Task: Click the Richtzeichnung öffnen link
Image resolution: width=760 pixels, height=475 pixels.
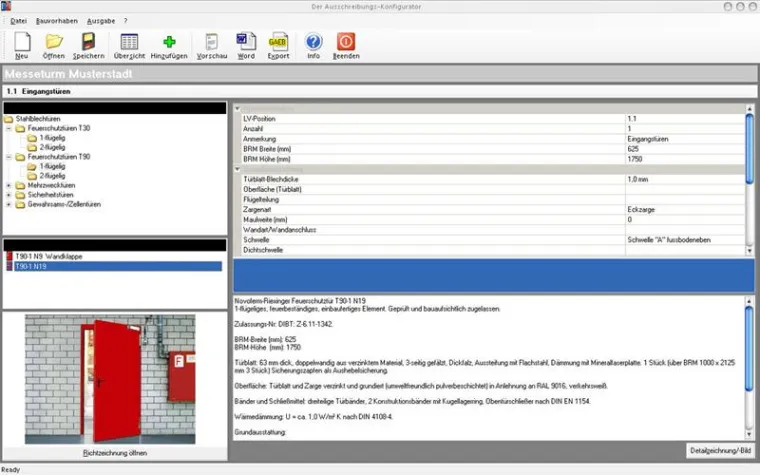Action: (x=114, y=453)
